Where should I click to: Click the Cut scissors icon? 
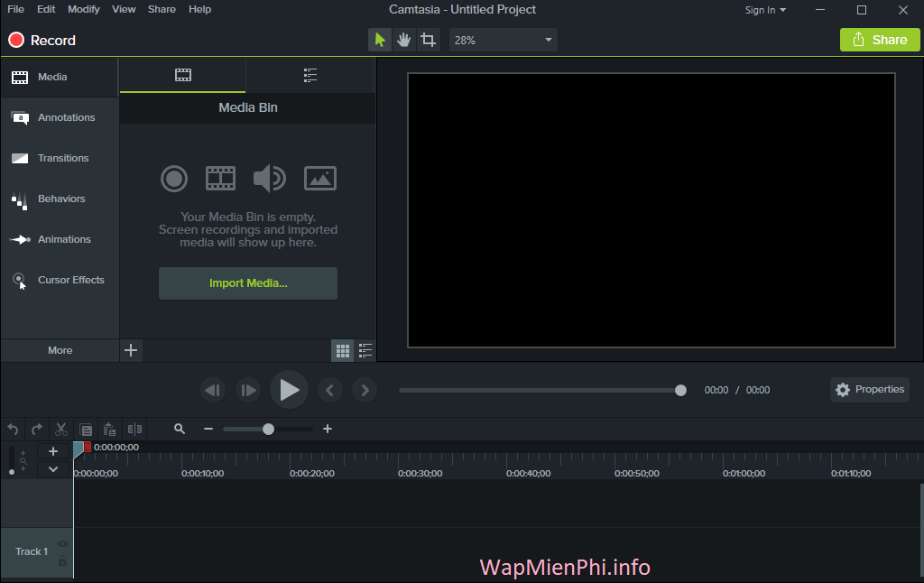pos(61,430)
